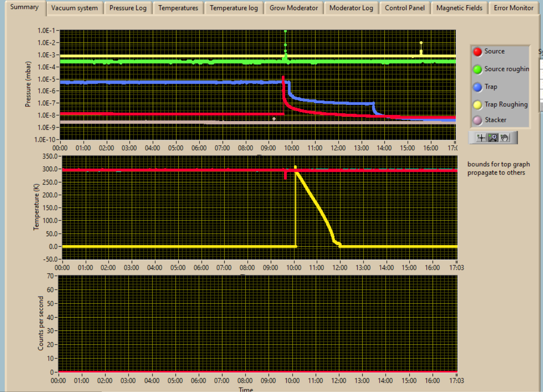
Task: Activate the zoom tool in graph palette
Action: [x=493, y=138]
